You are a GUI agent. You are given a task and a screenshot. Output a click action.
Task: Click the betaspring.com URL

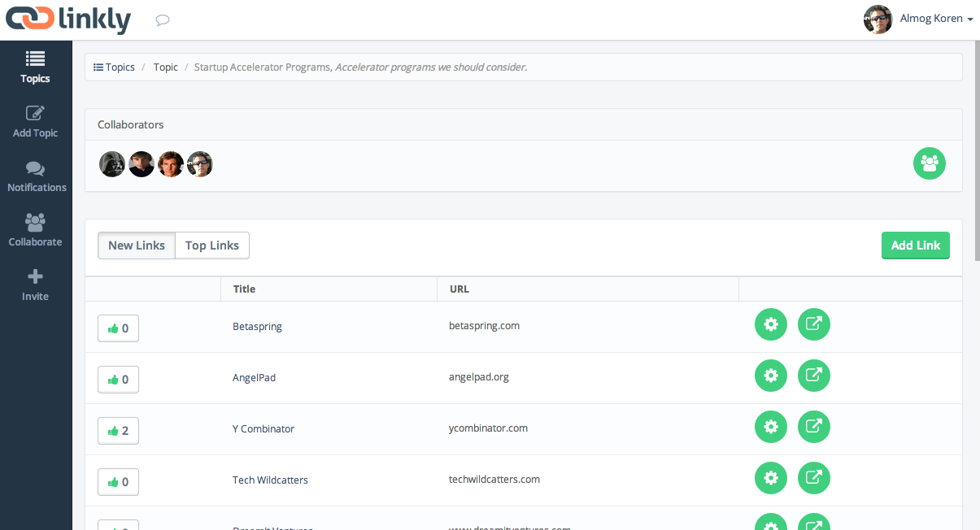tap(484, 326)
